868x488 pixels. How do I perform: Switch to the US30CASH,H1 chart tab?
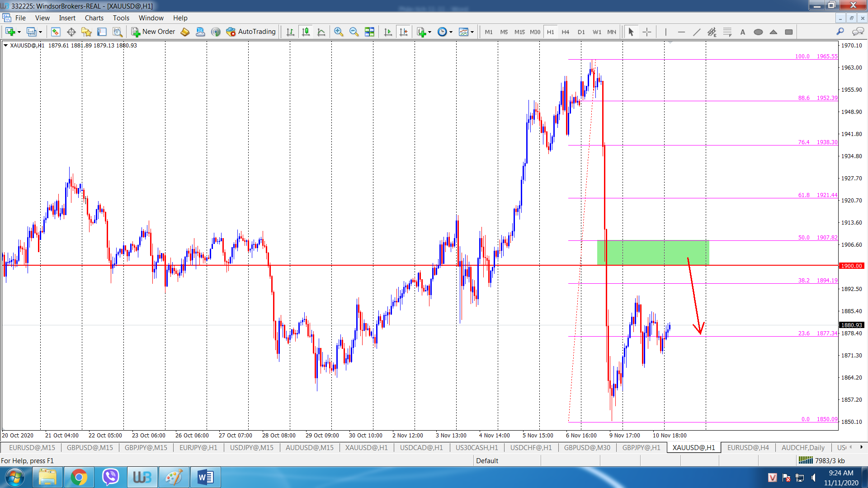pyautogui.click(x=476, y=447)
